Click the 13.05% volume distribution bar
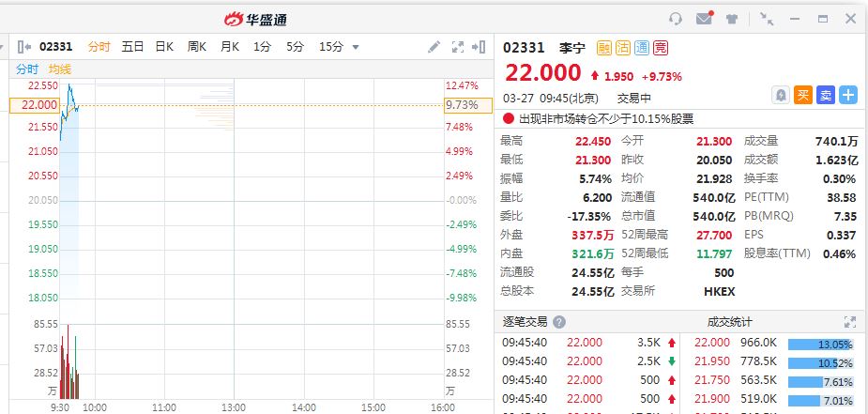868x414 pixels. point(820,345)
